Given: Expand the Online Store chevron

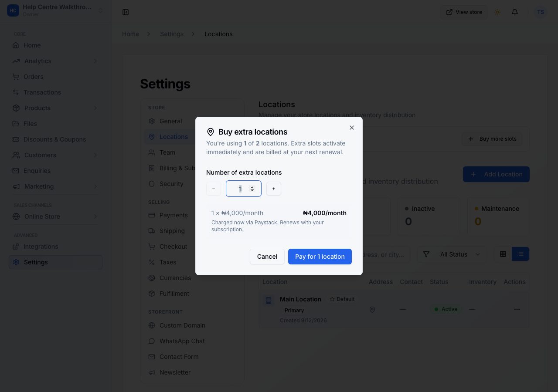Looking at the screenshot, I should 95,216.
